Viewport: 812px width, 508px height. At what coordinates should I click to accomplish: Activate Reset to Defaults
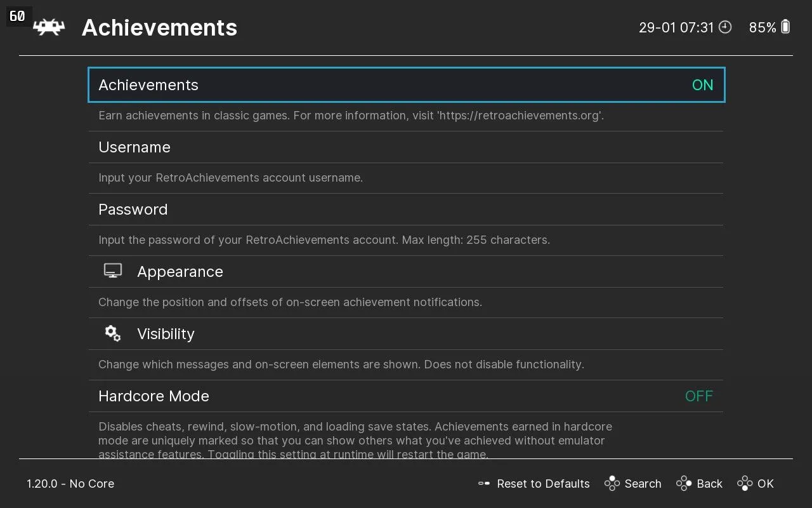click(543, 483)
